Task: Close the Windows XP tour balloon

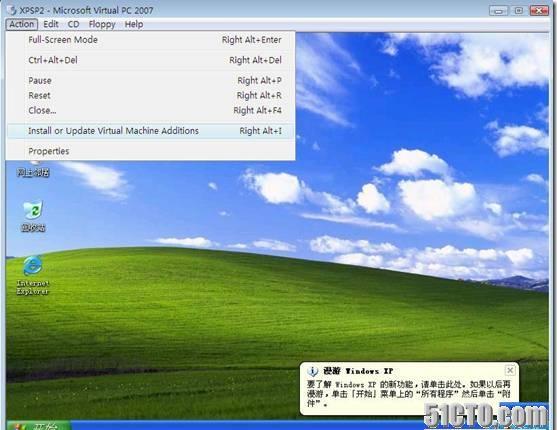Action: (x=510, y=370)
